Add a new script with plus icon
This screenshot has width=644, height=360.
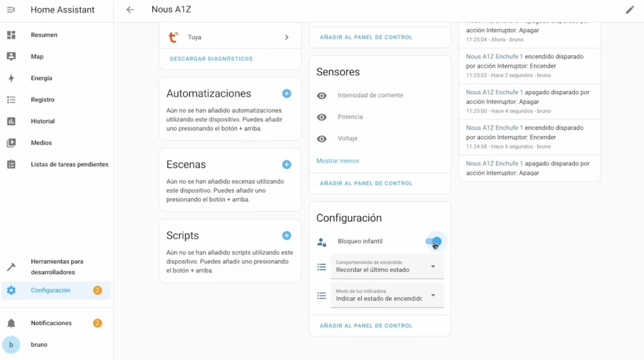click(287, 236)
